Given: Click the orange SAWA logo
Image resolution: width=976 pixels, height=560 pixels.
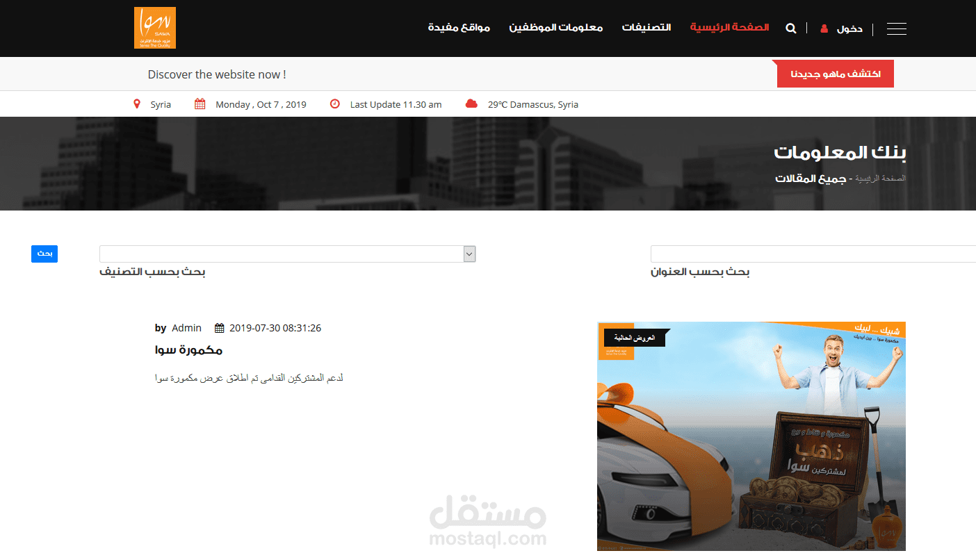Looking at the screenshot, I should pos(155,28).
